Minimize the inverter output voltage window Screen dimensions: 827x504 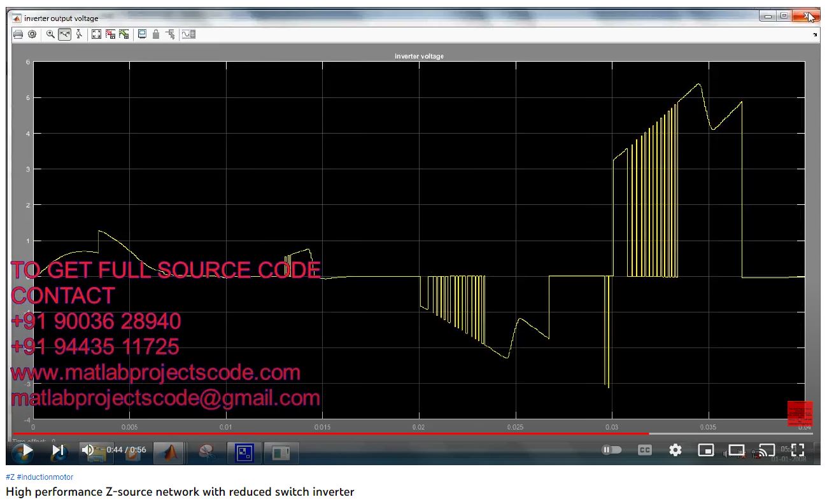(x=768, y=16)
